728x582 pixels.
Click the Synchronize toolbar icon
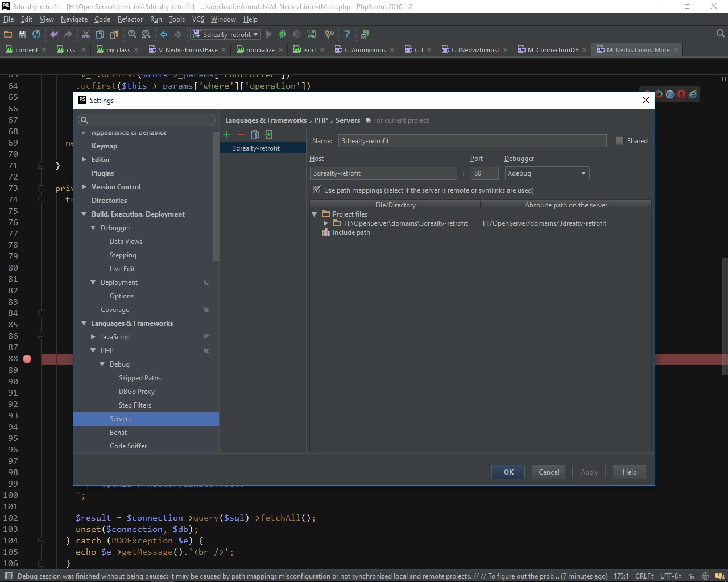[36, 34]
